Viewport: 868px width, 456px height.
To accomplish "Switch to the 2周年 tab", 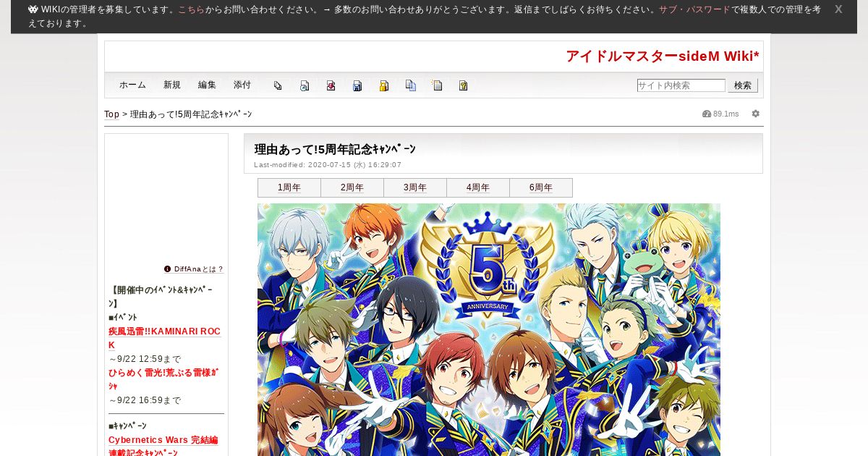I will (x=352, y=187).
